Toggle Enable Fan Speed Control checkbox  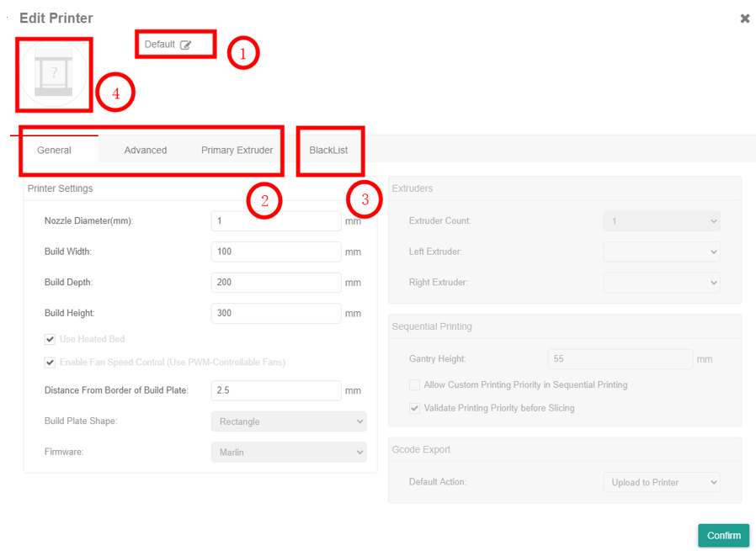(x=51, y=363)
